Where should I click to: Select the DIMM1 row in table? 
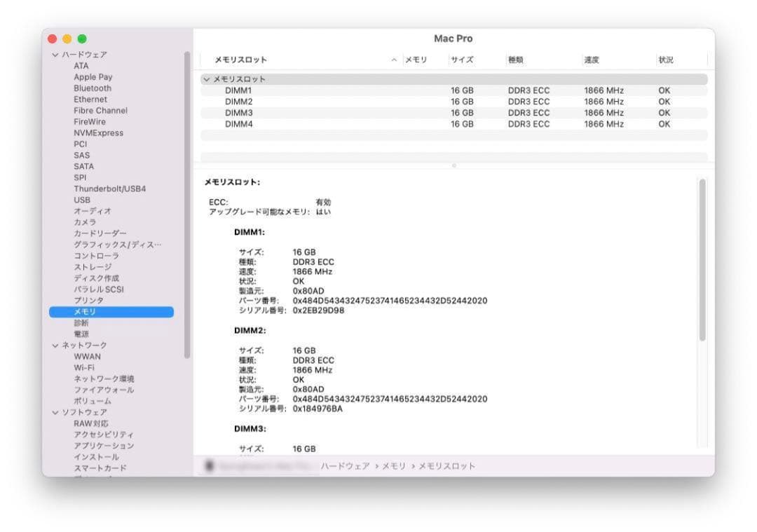pos(238,90)
